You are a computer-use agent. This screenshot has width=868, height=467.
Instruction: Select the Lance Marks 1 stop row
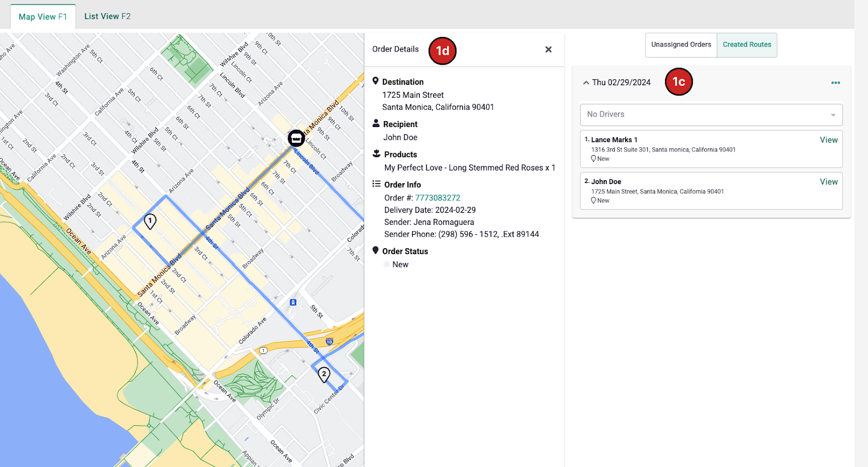tap(711, 149)
